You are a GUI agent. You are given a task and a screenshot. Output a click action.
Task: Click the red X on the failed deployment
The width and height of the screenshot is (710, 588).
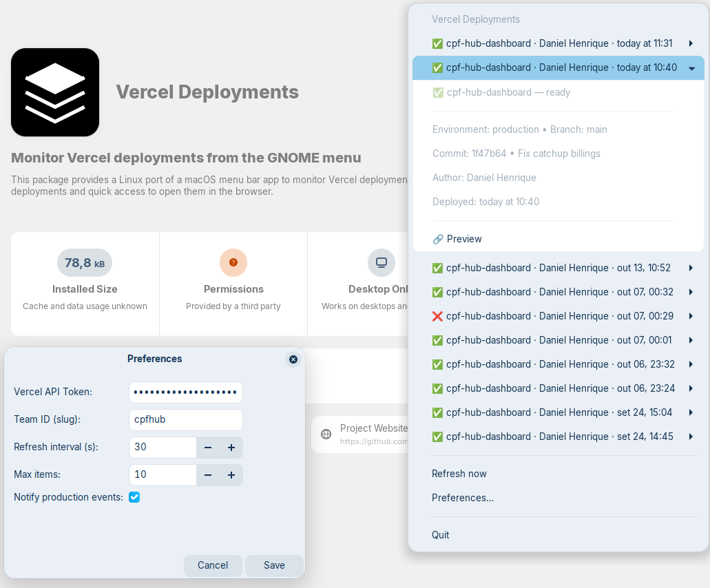[437, 315]
